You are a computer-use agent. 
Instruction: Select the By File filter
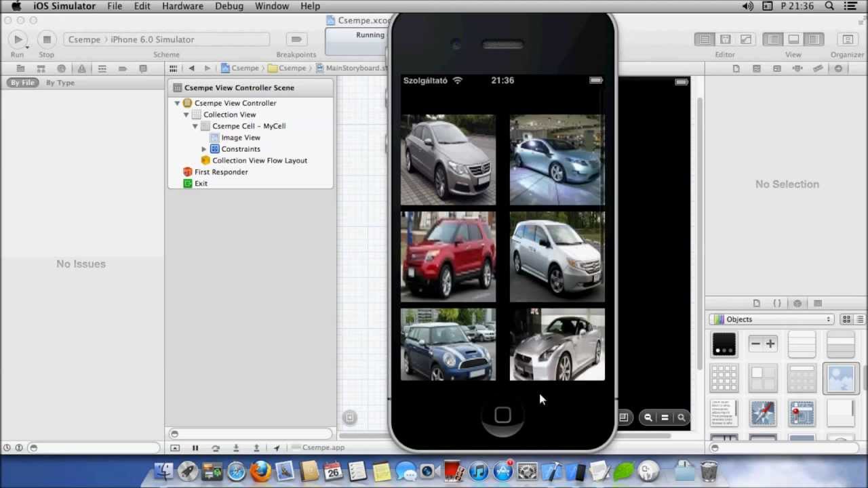22,83
